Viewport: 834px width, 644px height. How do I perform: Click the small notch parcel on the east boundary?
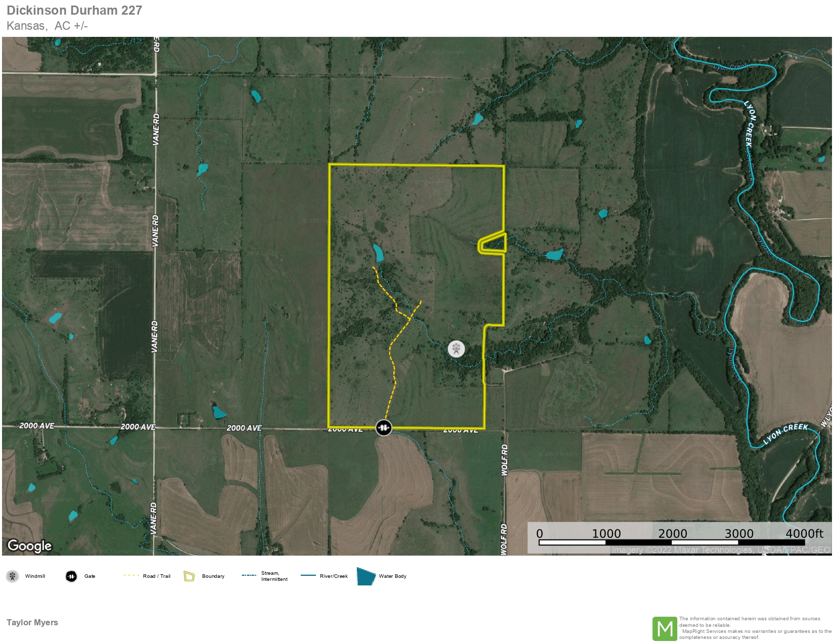[493, 243]
